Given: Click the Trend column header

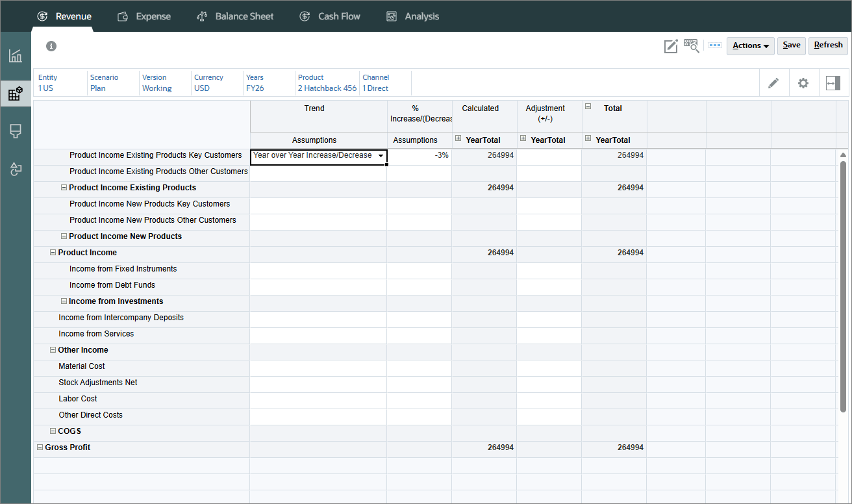Looking at the screenshot, I should (314, 108).
